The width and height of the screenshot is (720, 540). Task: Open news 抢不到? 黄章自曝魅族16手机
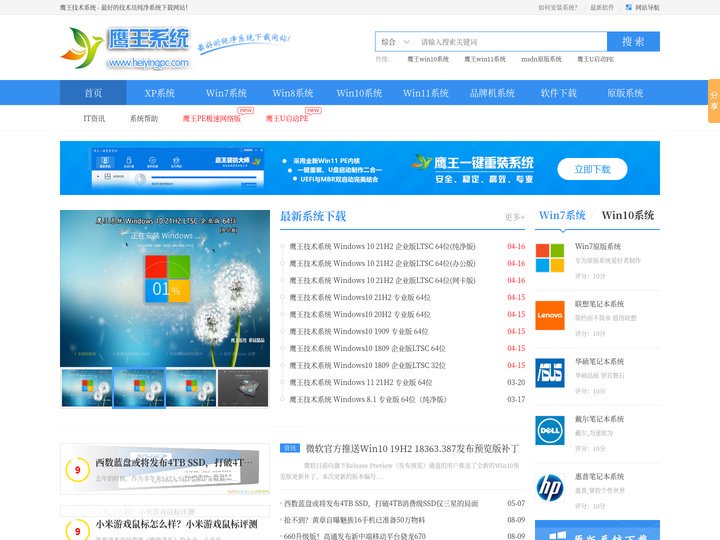click(x=354, y=520)
